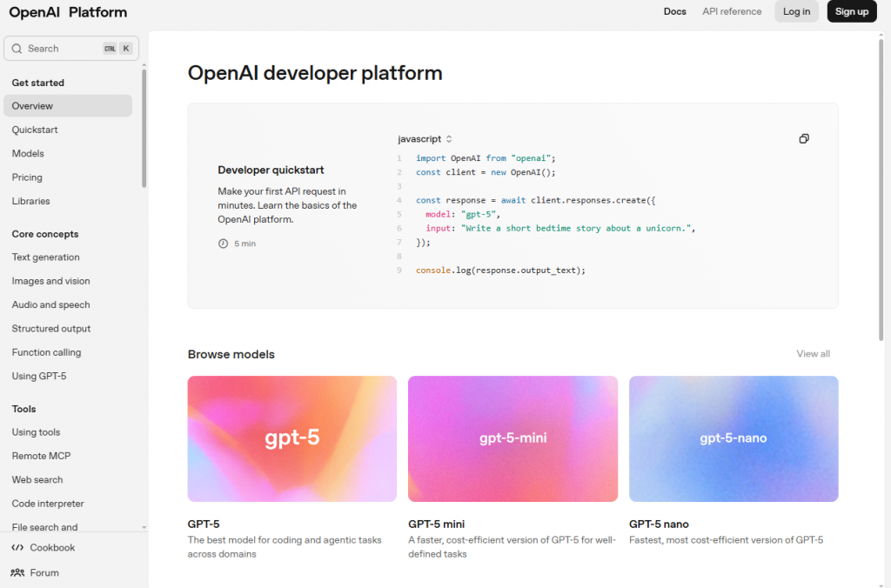Open Libraries in the sidebar
This screenshot has width=891, height=588.
pyautogui.click(x=30, y=201)
